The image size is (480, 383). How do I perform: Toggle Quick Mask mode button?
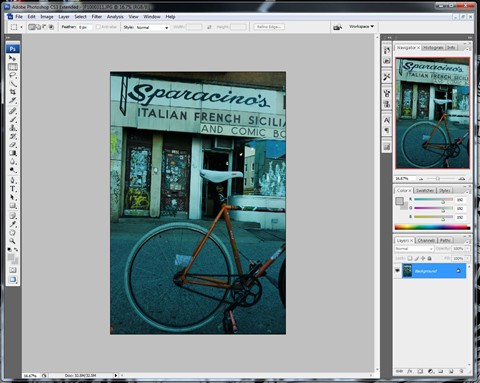coord(13,270)
